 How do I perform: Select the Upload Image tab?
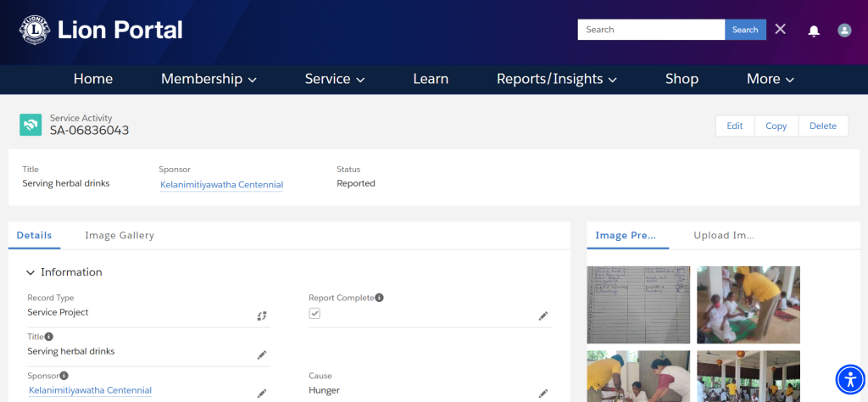point(724,235)
